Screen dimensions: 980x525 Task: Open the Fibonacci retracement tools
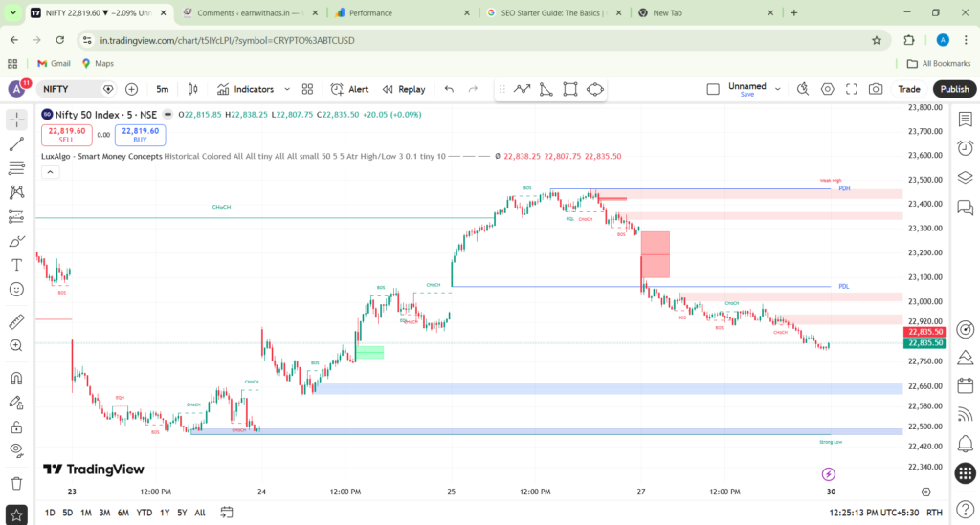coord(17,168)
